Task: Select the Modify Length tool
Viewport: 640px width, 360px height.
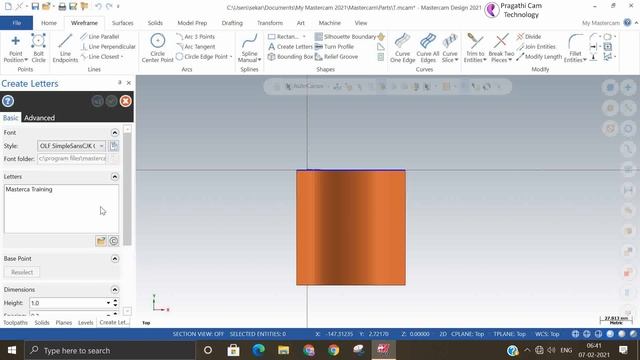Action: click(x=539, y=57)
